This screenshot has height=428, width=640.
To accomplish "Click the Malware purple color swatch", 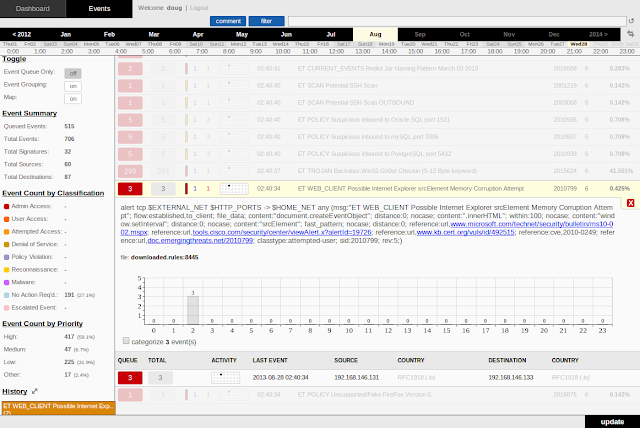I will (x=7, y=282).
